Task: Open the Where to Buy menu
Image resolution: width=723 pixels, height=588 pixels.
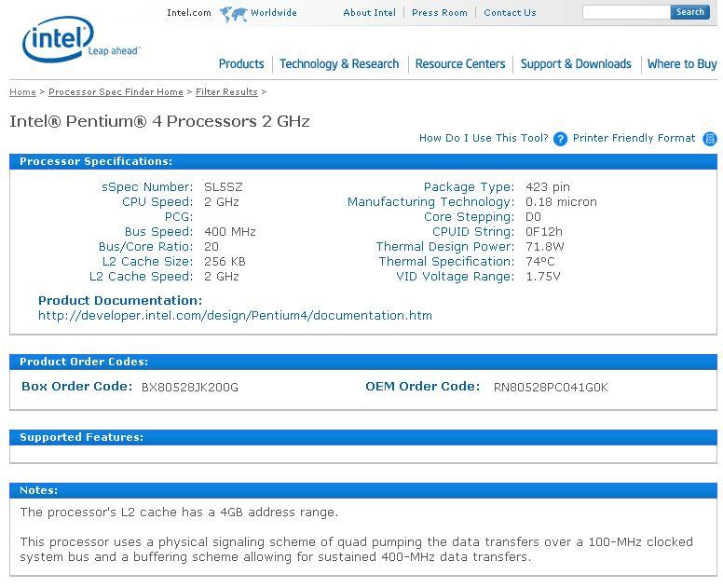Action: coord(682,64)
